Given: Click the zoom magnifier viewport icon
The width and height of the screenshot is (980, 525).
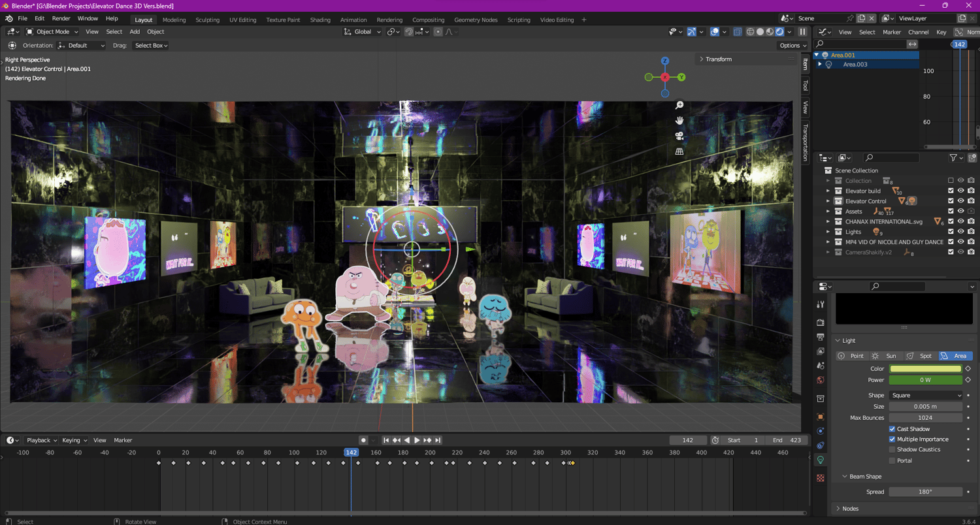Looking at the screenshot, I should pyautogui.click(x=679, y=105).
